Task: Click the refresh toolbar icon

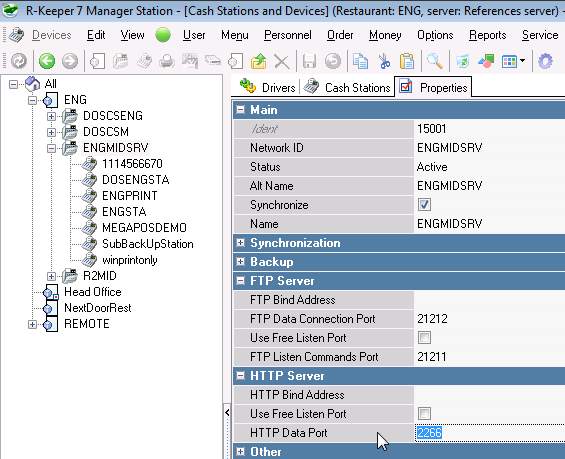Action: point(19,61)
